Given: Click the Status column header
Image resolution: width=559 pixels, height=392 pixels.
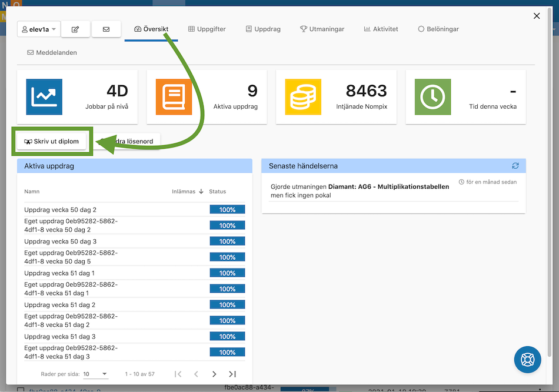Looking at the screenshot, I should pos(218,192).
